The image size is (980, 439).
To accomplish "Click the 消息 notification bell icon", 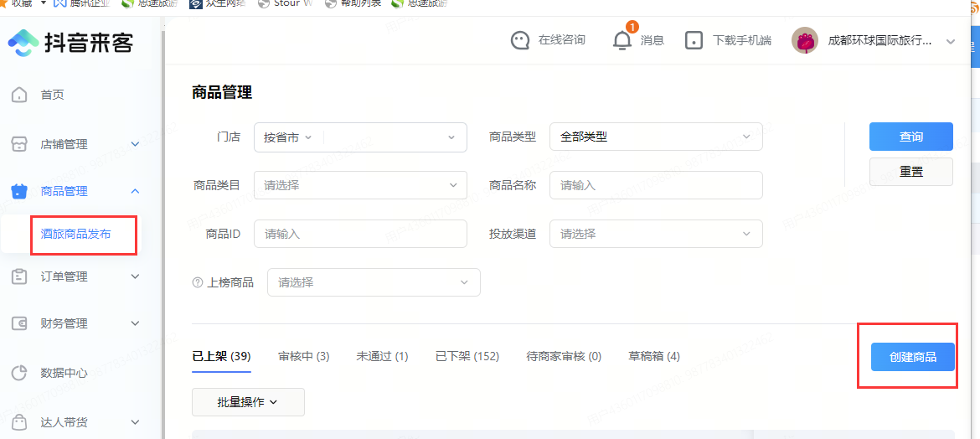I will click(622, 40).
